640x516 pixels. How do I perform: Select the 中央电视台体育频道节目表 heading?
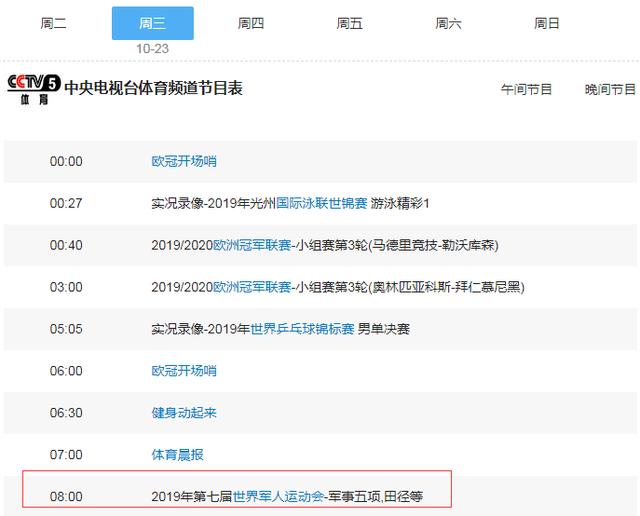pyautogui.click(x=154, y=88)
